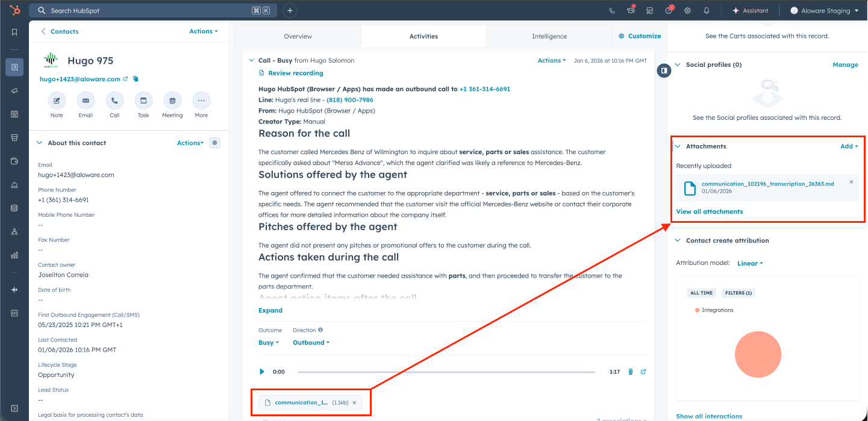Viewport: 868px width, 421px height.
Task: Open the Contacts CRM sidebar icon
Action: point(14,67)
